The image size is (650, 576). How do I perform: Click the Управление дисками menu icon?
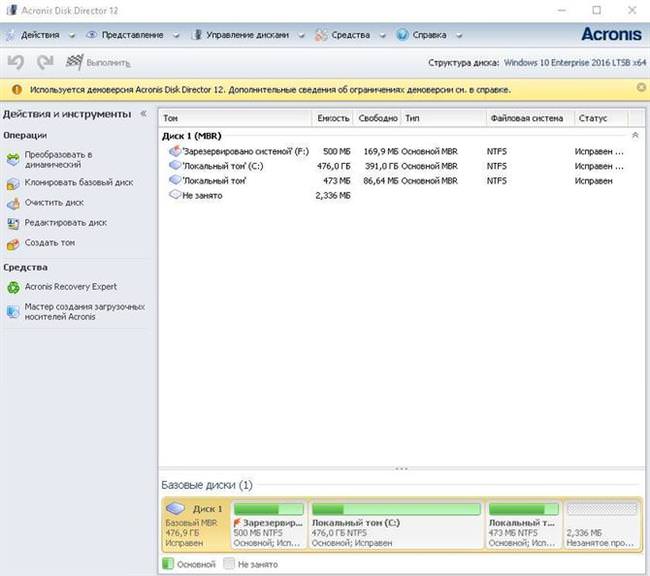pos(197,35)
